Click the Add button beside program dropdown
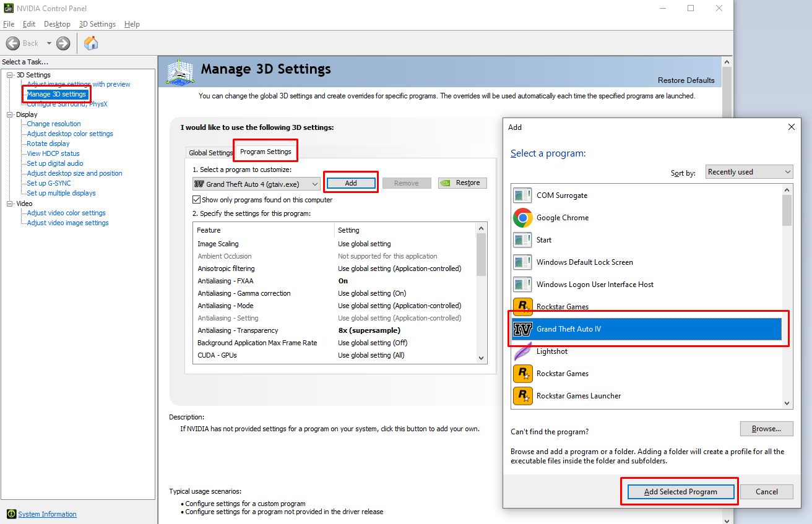 point(351,183)
